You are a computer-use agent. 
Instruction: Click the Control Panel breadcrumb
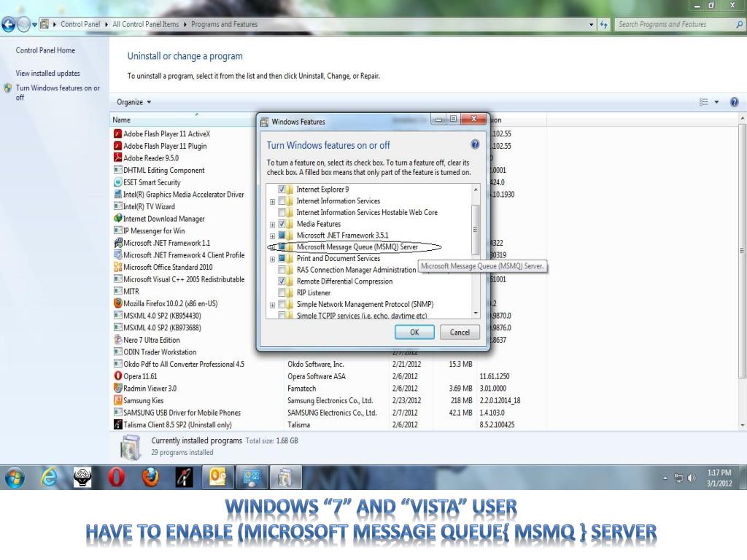80,24
